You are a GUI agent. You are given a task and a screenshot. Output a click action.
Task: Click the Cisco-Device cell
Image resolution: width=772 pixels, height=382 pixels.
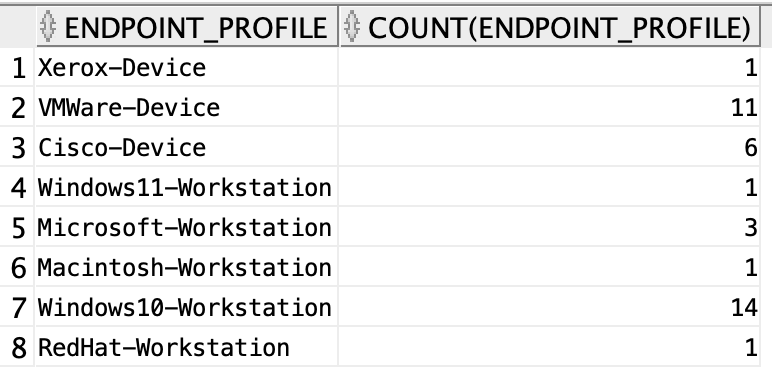[187, 147]
